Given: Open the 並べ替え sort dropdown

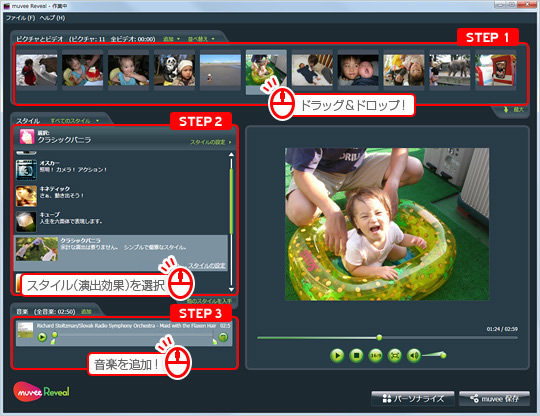Looking at the screenshot, I should pyautogui.click(x=201, y=39).
